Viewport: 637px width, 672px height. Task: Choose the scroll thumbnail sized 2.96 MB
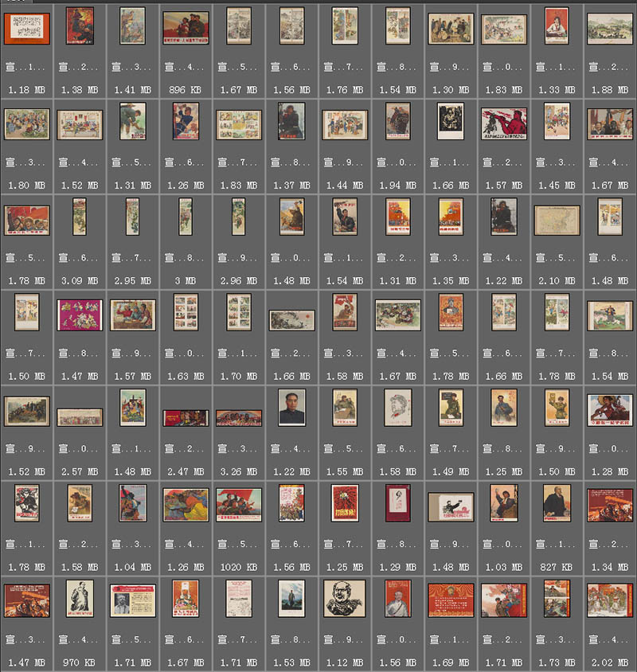pos(238,217)
